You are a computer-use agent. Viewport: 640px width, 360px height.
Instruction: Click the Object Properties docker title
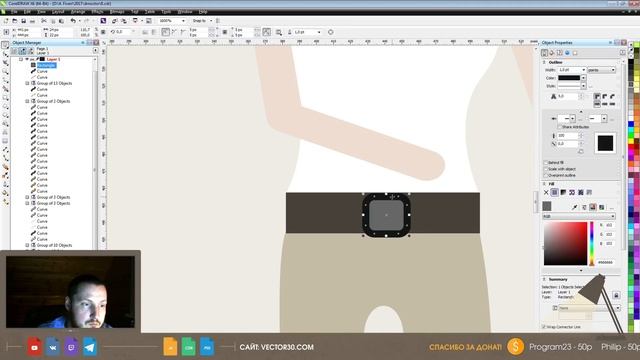557,43
